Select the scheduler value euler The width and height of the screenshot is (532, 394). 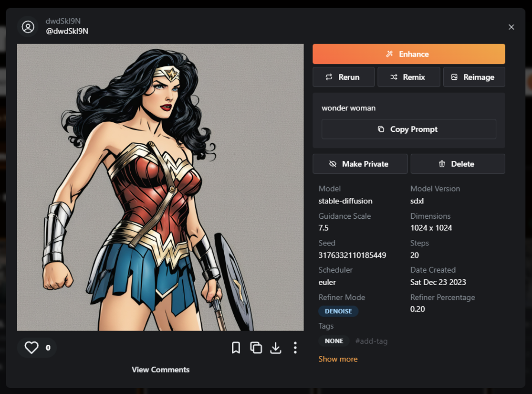pos(327,282)
